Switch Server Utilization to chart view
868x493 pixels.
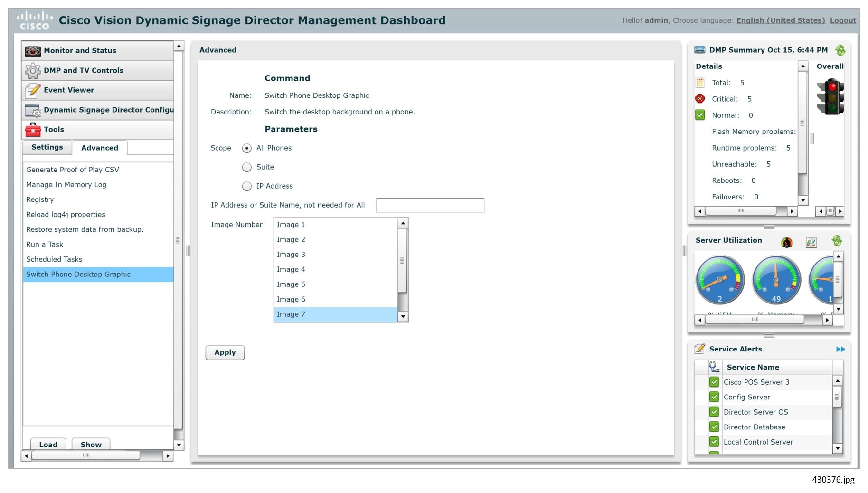click(811, 242)
